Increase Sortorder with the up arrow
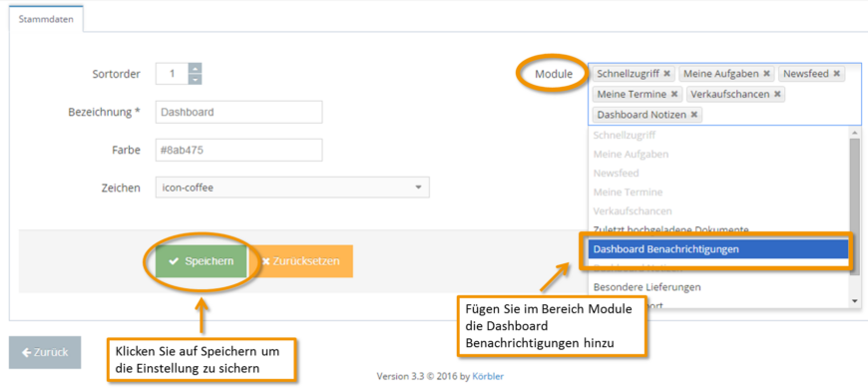This screenshot has width=868, height=388. point(195,68)
